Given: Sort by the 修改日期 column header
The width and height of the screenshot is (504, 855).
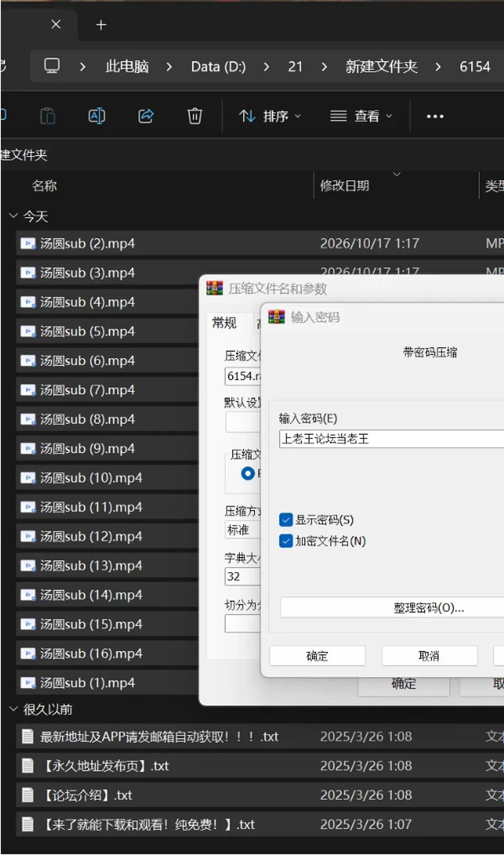Looking at the screenshot, I should [344, 185].
